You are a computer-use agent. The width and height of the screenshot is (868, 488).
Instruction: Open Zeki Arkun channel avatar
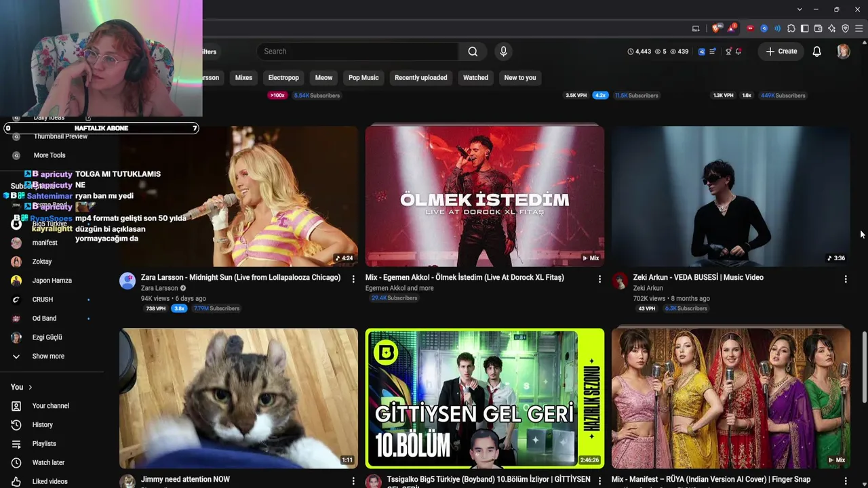[x=620, y=281]
